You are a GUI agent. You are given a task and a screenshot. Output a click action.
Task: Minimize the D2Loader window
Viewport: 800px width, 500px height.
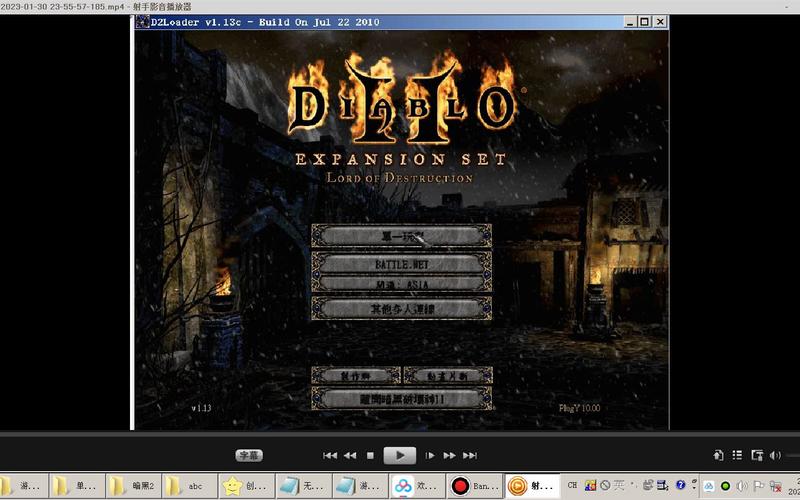tap(630, 22)
